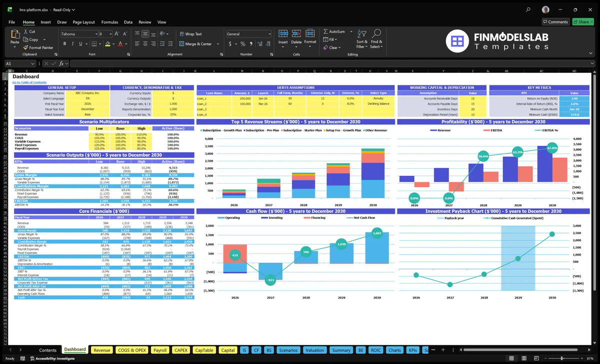Apply Bold formatting
600x364 pixels.
coord(64,44)
